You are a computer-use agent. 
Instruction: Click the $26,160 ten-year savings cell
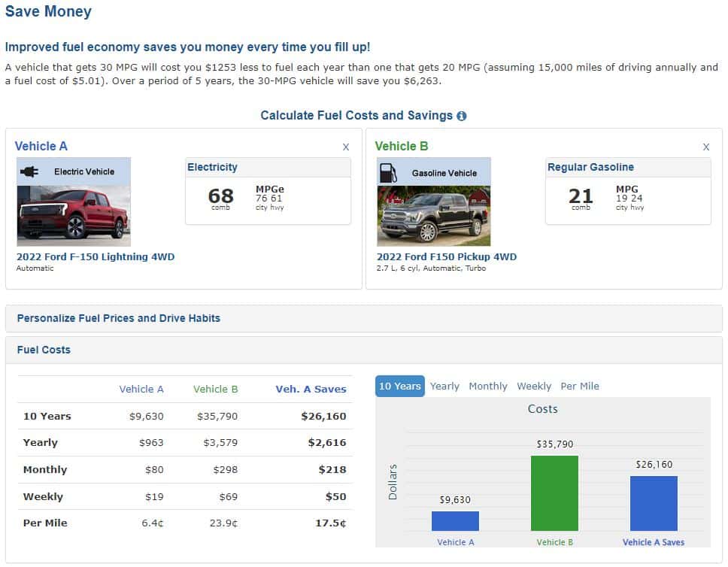click(323, 416)
